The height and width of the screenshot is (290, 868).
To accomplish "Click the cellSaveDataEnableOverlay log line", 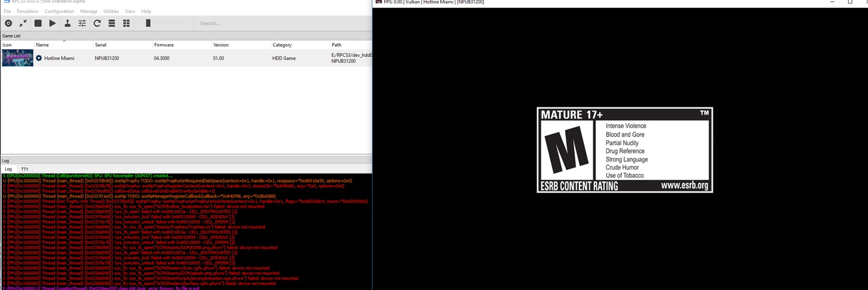I will [x=109, y=191].
